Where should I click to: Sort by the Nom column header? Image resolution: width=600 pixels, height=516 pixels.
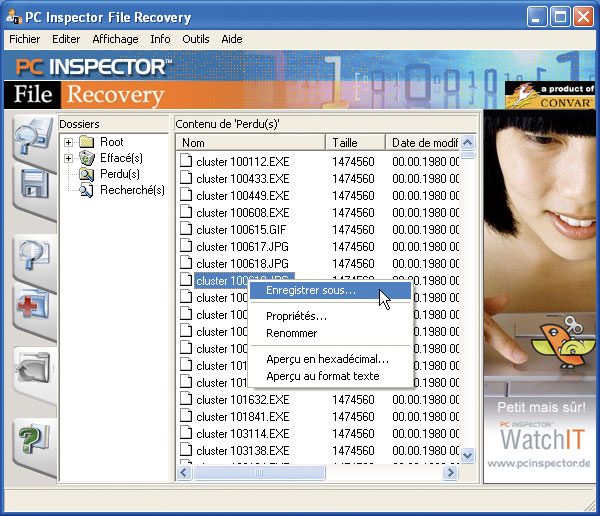pos(250,143)
